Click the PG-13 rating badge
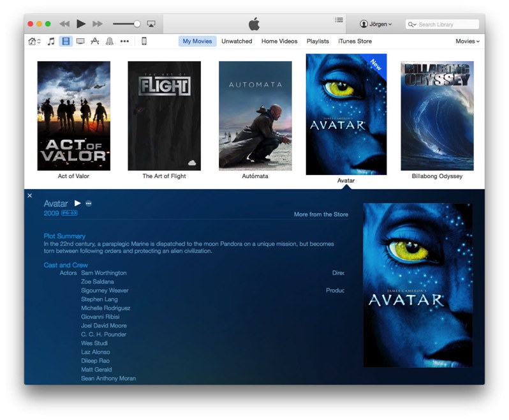 70,213
